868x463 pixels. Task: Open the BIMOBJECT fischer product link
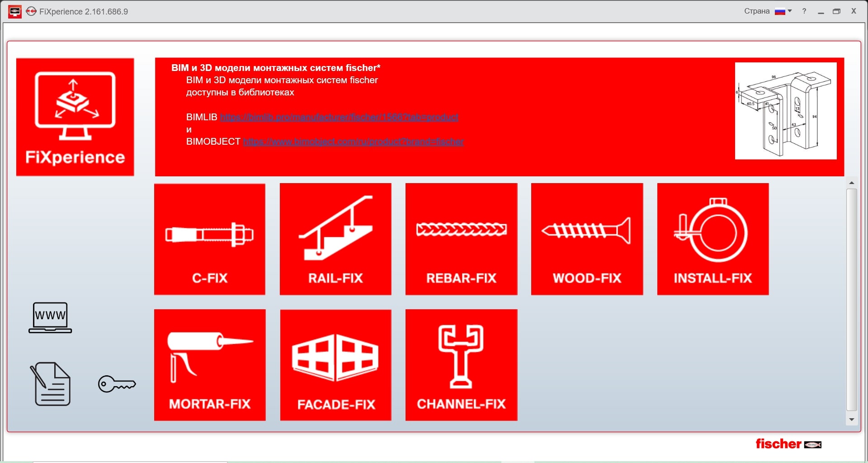tap(353, 142)
